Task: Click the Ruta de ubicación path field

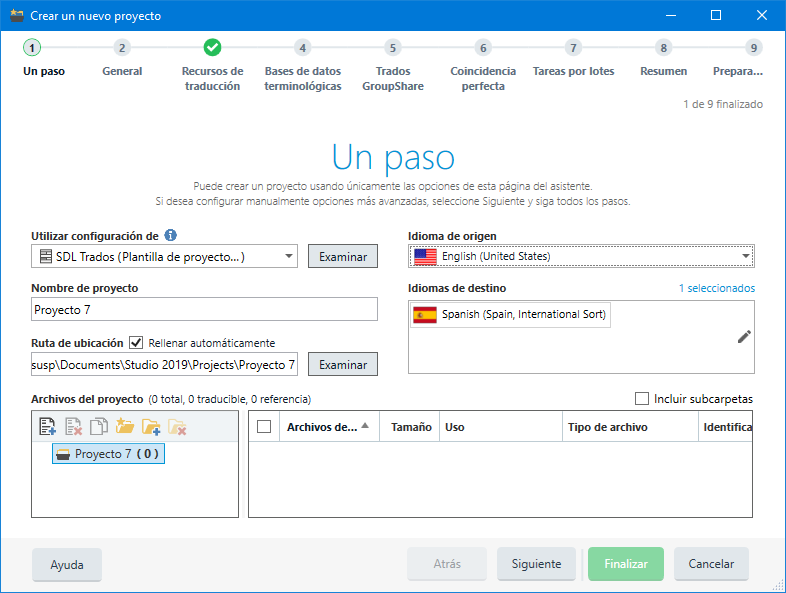Action: 164,364
